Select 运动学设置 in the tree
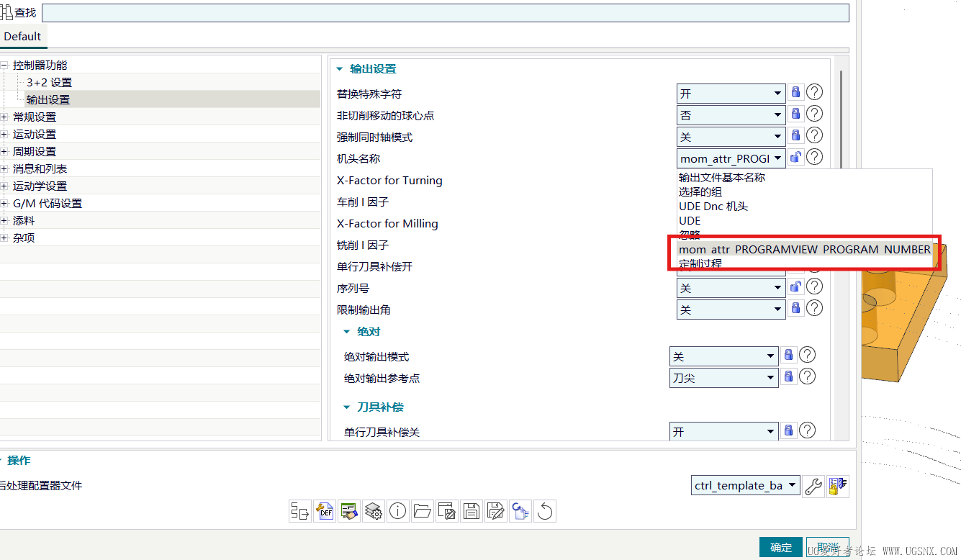 pos(40,186)
